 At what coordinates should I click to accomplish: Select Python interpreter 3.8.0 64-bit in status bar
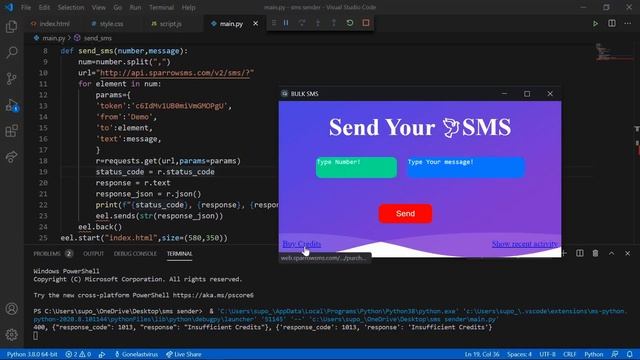(x=32, y=354)
